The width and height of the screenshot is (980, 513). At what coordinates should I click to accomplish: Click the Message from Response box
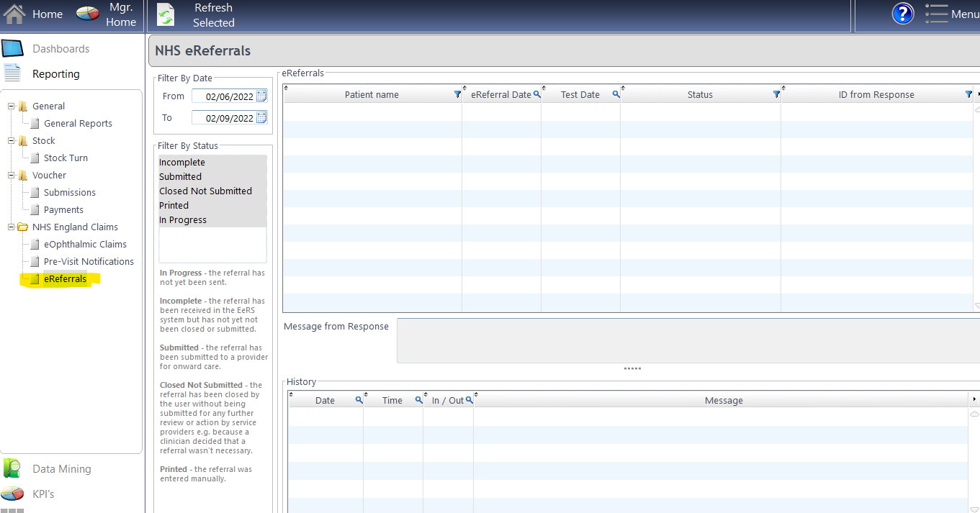coord(688,340)
